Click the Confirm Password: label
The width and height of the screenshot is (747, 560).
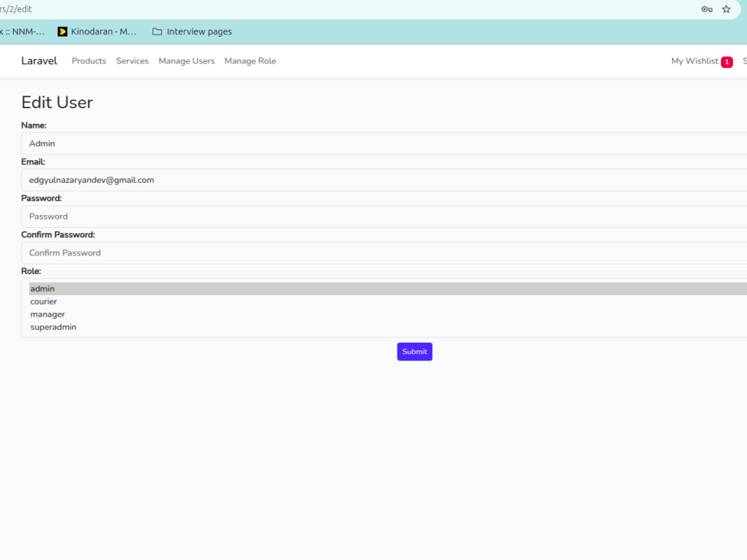pos(58,234)
